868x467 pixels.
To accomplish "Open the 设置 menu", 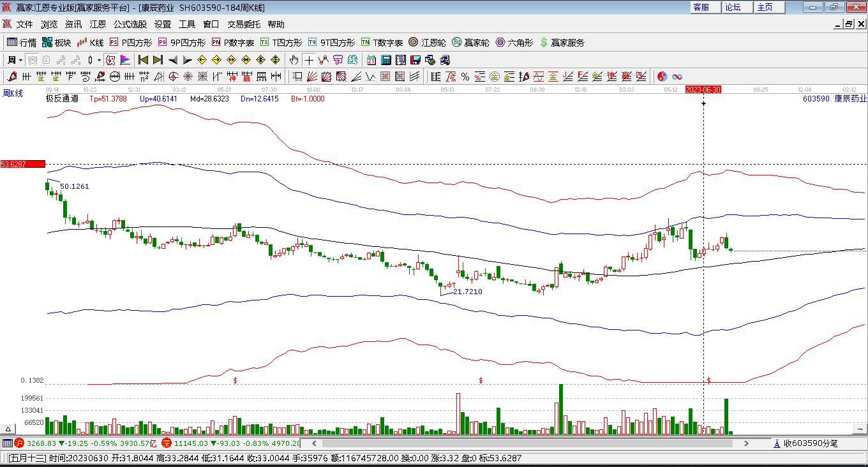I will point(163,24).
